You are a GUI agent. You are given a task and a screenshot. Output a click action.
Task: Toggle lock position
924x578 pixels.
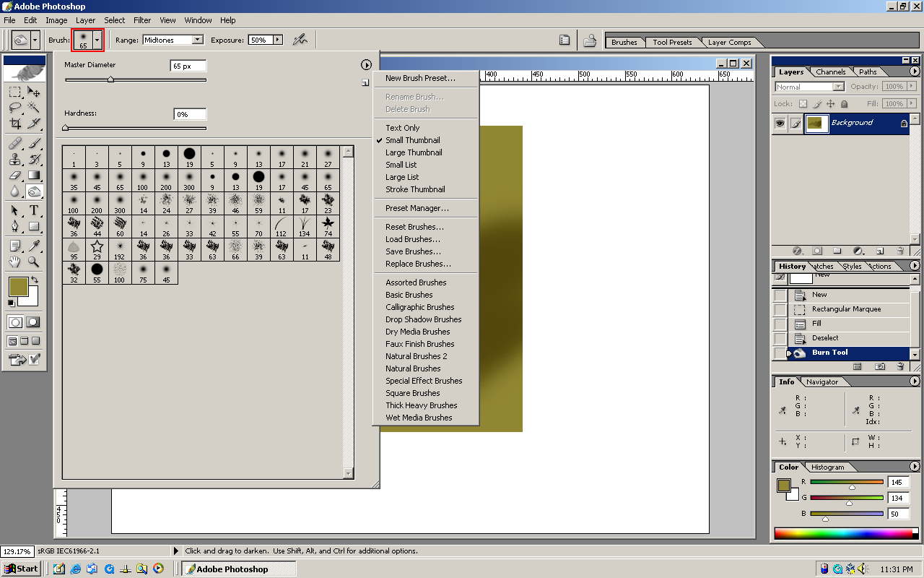tap(831, 104)
